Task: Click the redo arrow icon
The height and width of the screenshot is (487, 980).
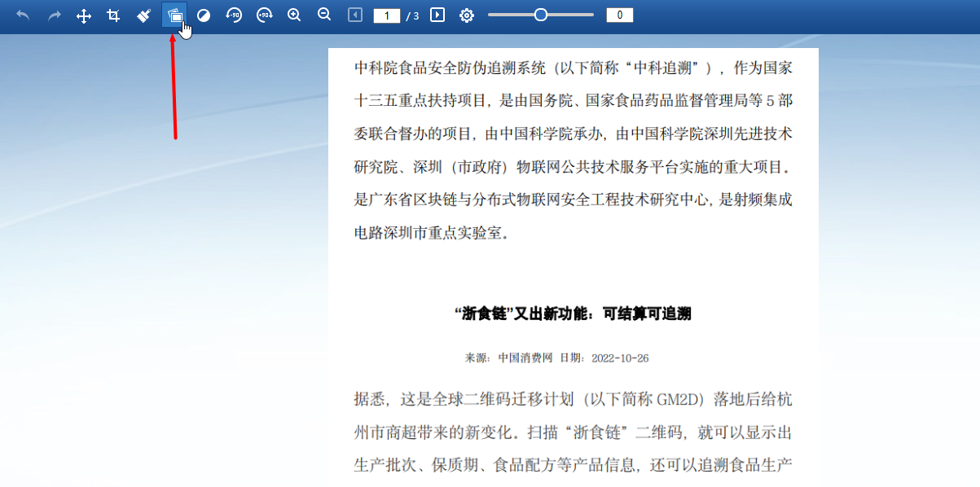Action: pos(54,15)
